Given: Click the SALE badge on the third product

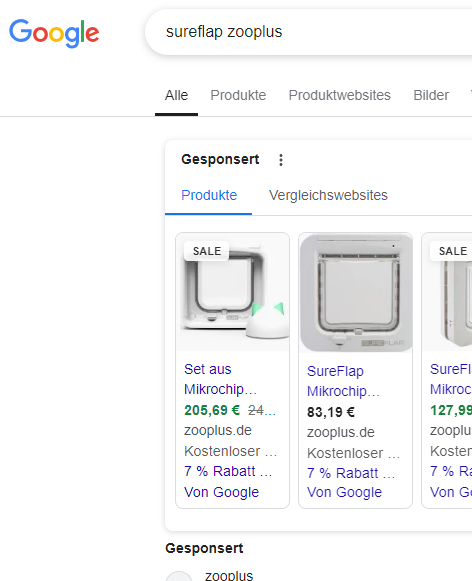Looking at the screenshot, I should pos(451,251).
